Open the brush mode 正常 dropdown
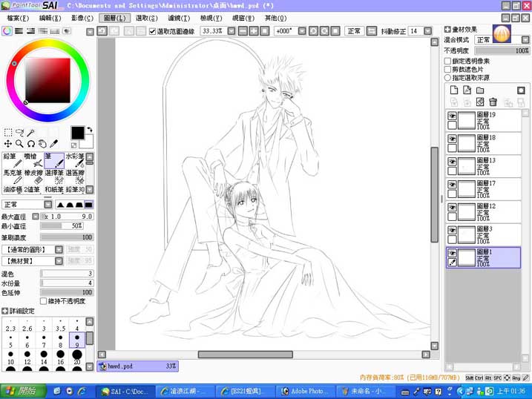The height and width of the screenshot is (399, 532). (48, 205)
